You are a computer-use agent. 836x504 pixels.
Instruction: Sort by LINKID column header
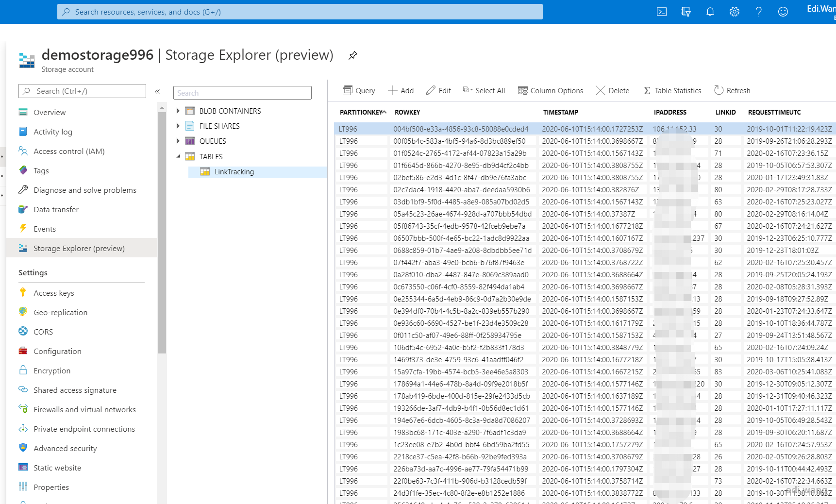[x=725, y=112]
